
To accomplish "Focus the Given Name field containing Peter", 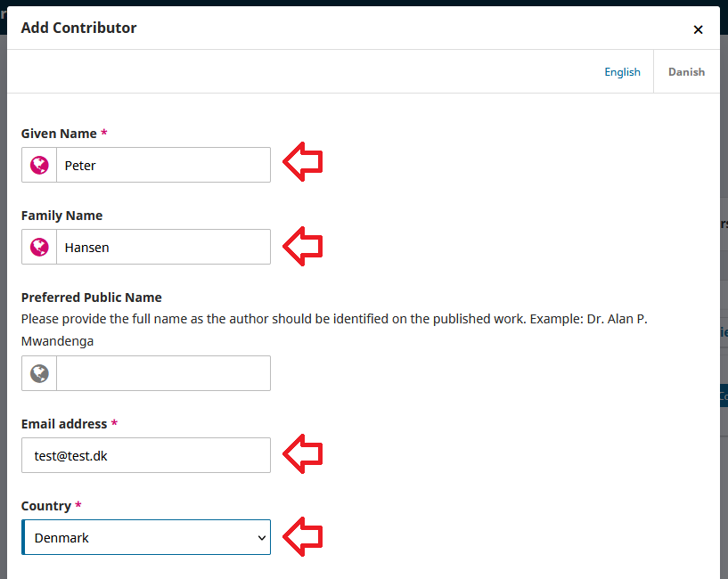I will coord(163,165).
